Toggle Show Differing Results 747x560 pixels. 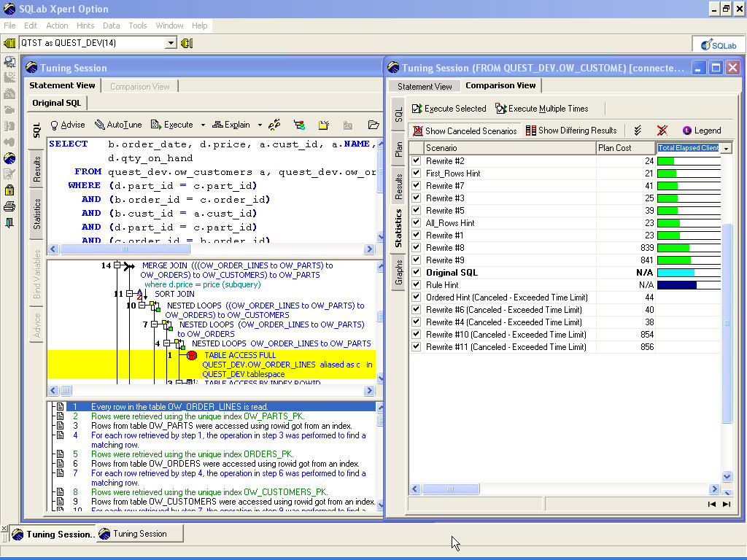point(571,131)
